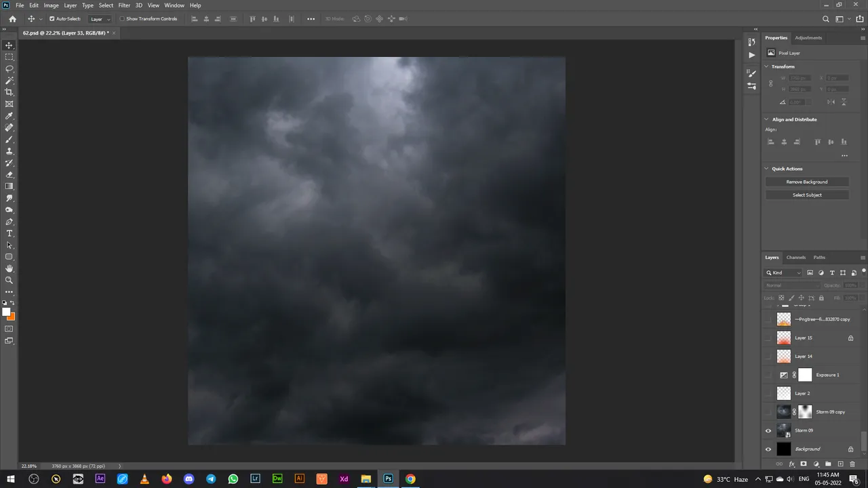Screen dimensions: 868x488
Task: Enable Show Transform Controls checkbox
Action: click(122, 19)
